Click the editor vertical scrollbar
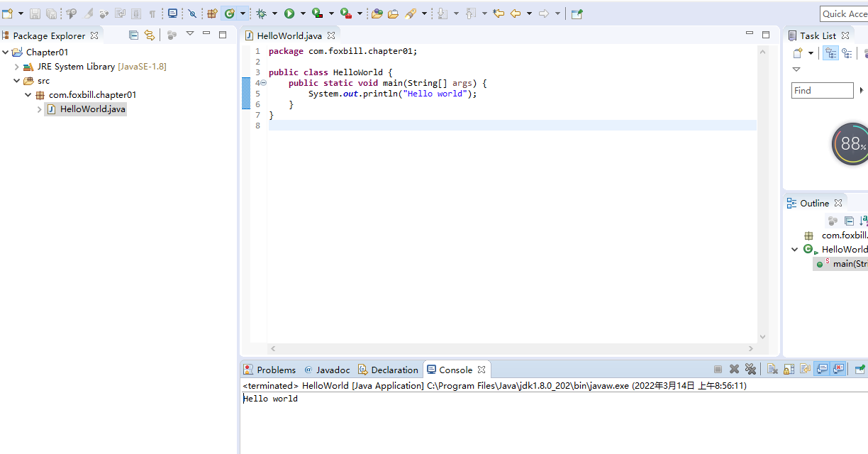868x454 pixels. point(762,195)
